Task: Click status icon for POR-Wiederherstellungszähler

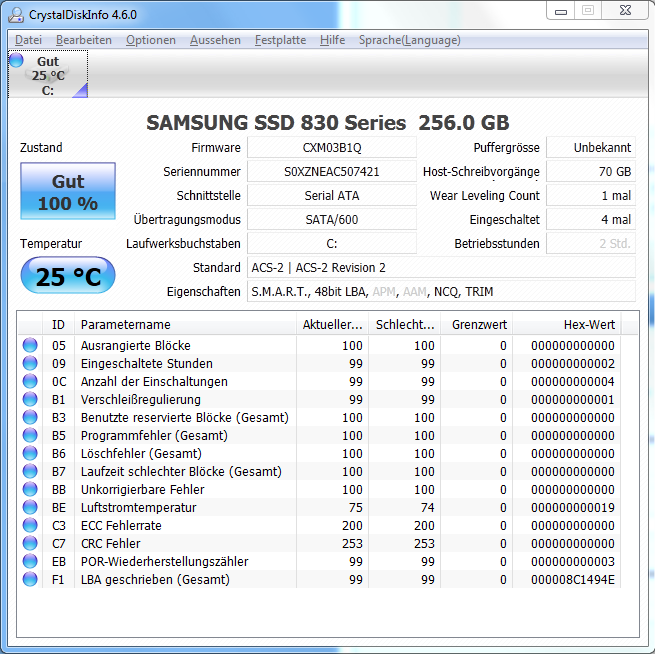Action: 30,561
